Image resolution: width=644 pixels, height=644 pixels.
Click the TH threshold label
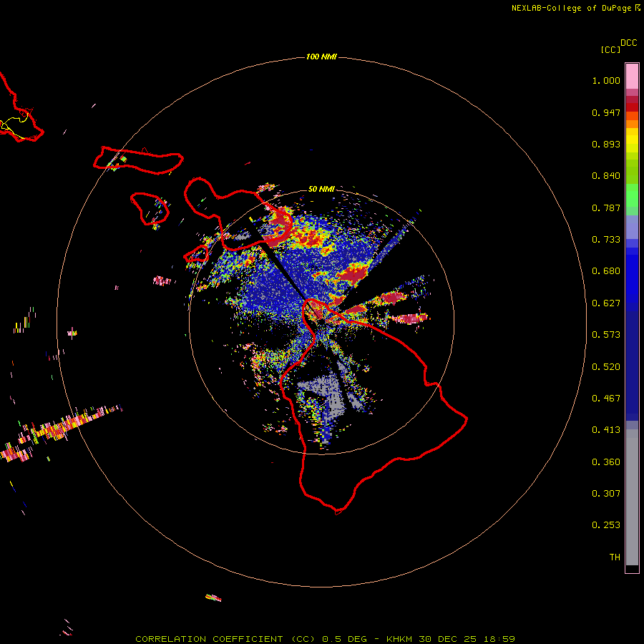[615, 557]
